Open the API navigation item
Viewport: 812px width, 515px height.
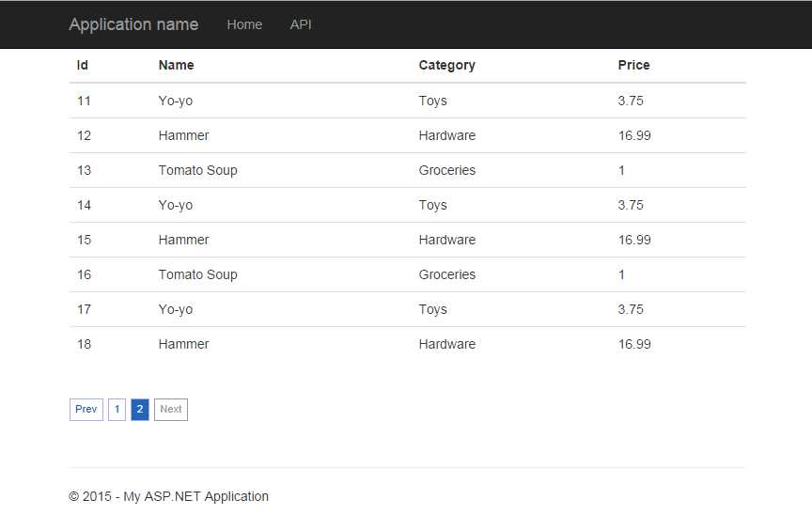point(301,24)
